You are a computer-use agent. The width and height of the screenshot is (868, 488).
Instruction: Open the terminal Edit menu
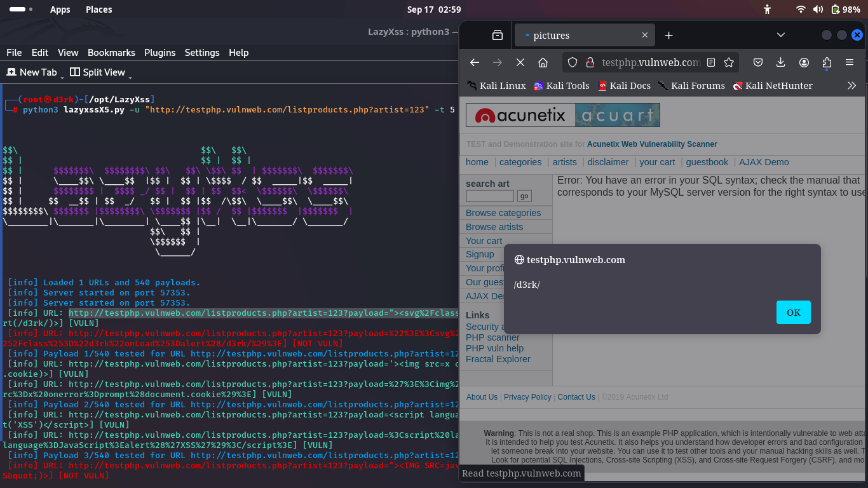point(40,53)
